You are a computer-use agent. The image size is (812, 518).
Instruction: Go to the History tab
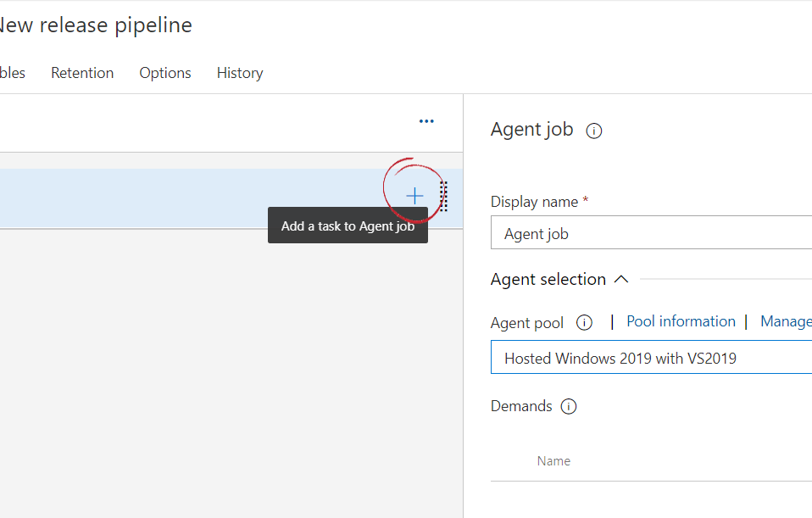(x=240, y=73)
